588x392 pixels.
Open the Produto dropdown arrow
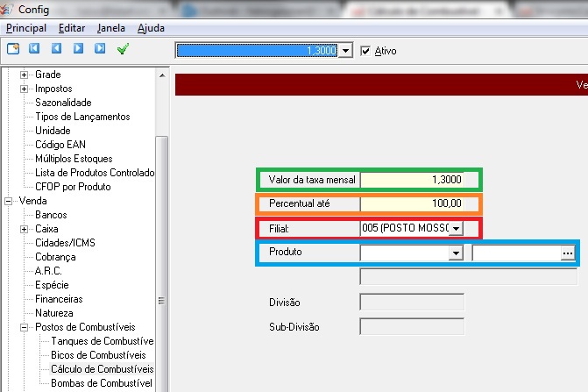pyautogui.click(x=456, y=253)
